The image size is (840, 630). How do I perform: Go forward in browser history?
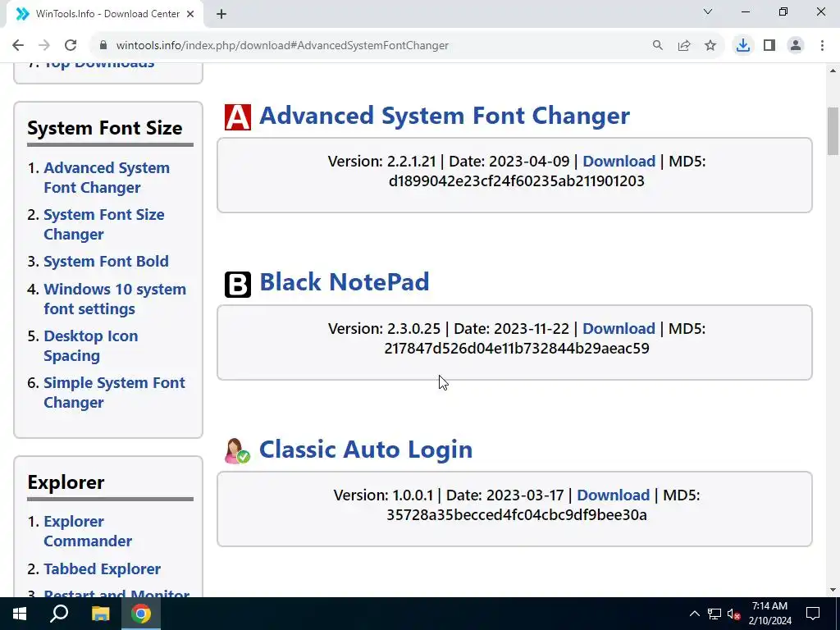(44, 46)
